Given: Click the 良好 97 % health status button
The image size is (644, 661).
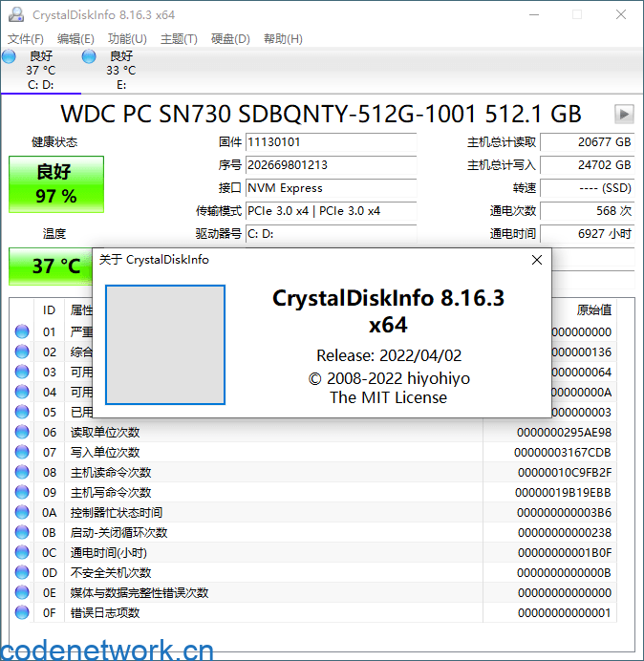Looking at the screenshot, I should click(x=56, y=184).
